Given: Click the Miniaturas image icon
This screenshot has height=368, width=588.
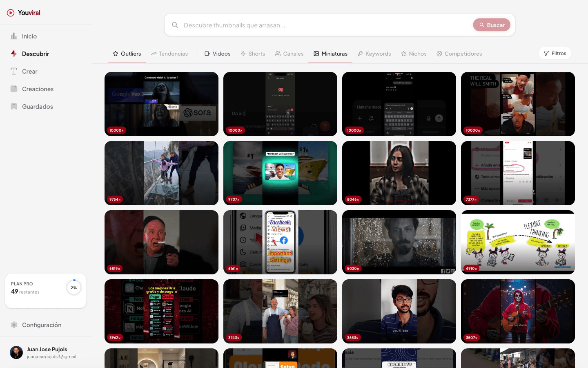Looking at the screenshot, I should 316,54.
